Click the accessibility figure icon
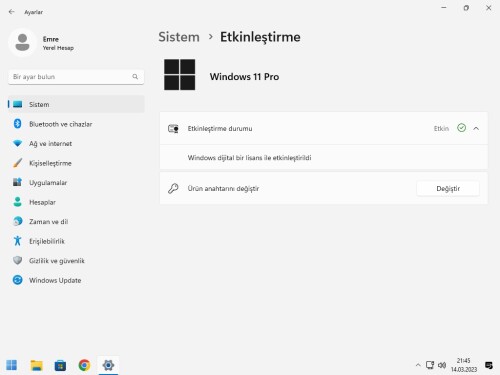This screenshot has height=375, width=500. pos(17,241)
